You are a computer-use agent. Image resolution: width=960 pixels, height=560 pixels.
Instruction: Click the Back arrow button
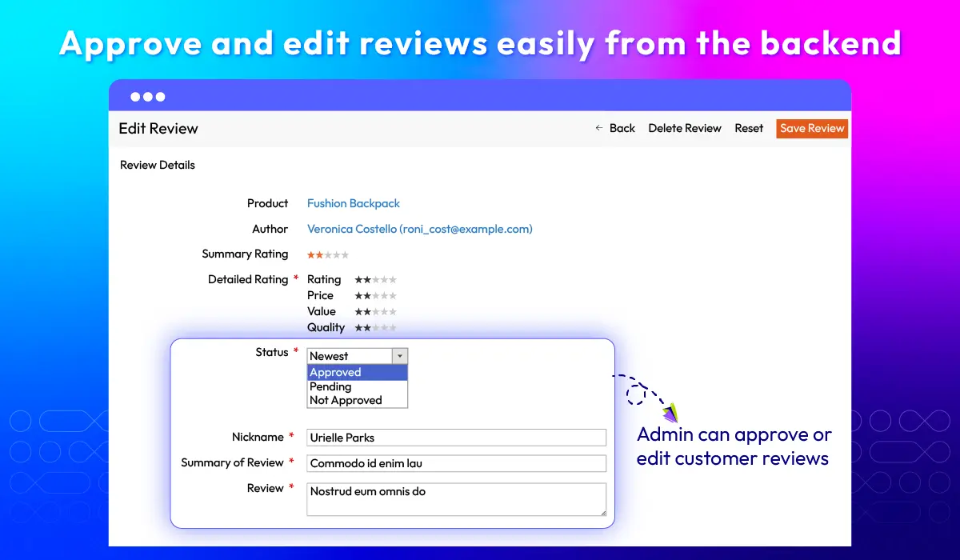tap(614, 128)
